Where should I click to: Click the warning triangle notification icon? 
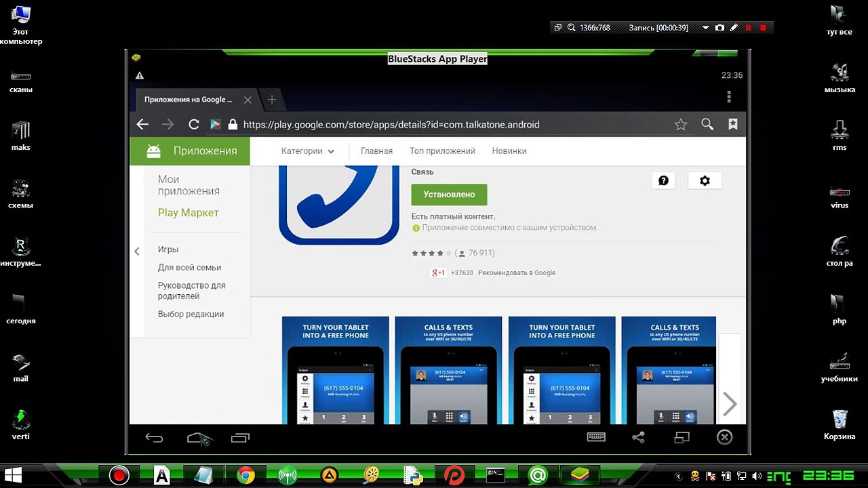click(x=139, y=76)
